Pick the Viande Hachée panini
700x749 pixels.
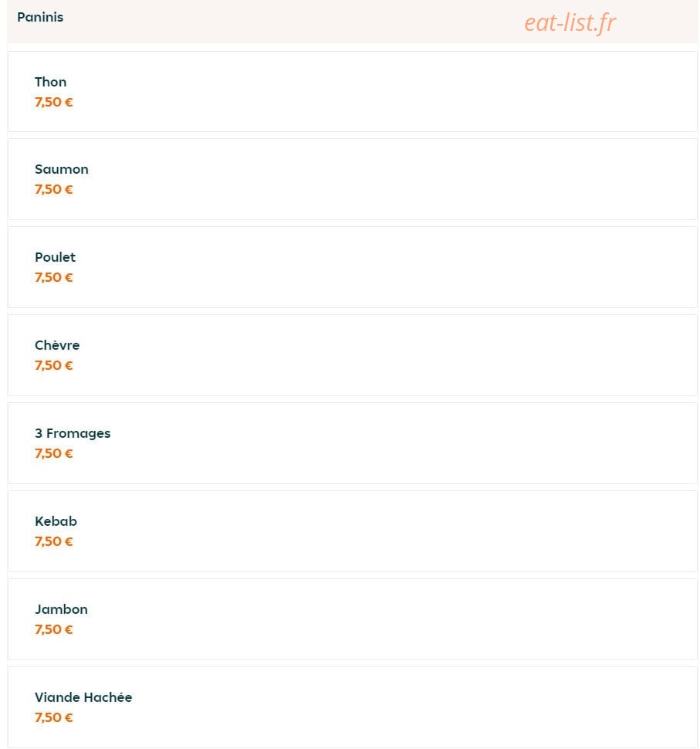point(353,707)
